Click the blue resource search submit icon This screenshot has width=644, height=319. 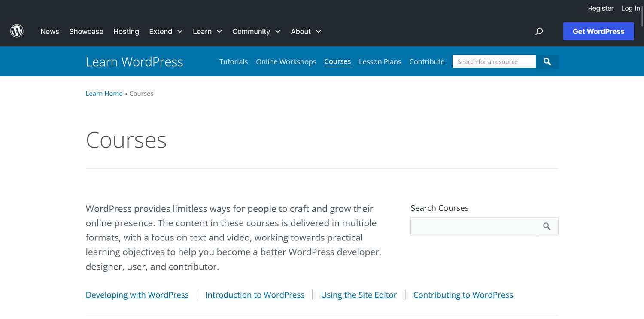547,62
